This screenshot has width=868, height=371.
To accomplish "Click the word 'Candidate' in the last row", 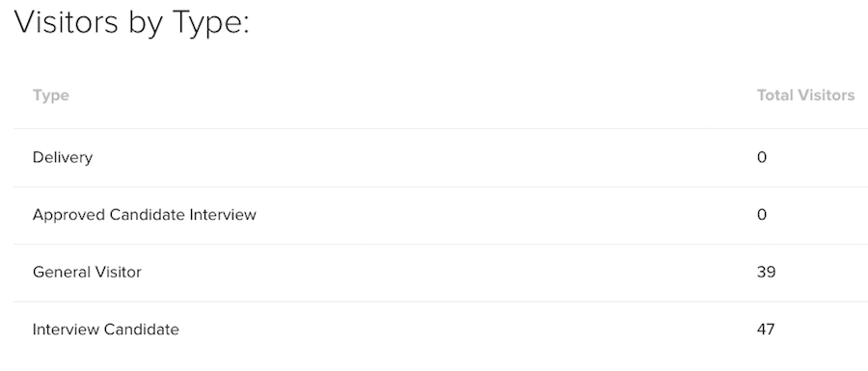I will tap(142, 330).
